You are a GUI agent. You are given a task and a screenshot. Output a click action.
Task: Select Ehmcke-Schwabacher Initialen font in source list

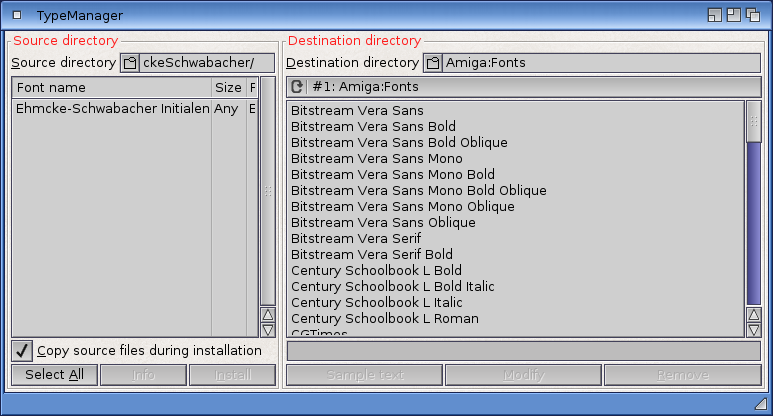(112, 109)
